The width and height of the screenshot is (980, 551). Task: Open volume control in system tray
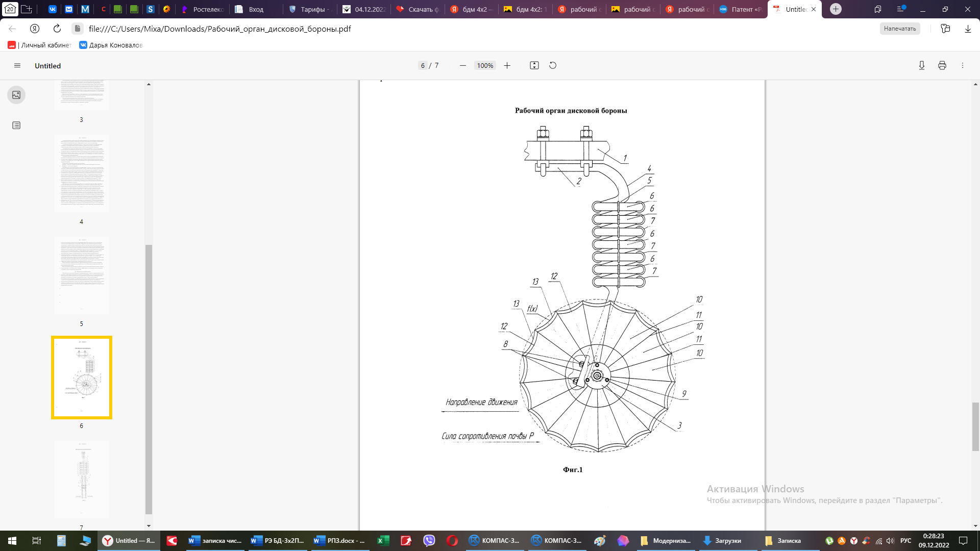point(891,541)
